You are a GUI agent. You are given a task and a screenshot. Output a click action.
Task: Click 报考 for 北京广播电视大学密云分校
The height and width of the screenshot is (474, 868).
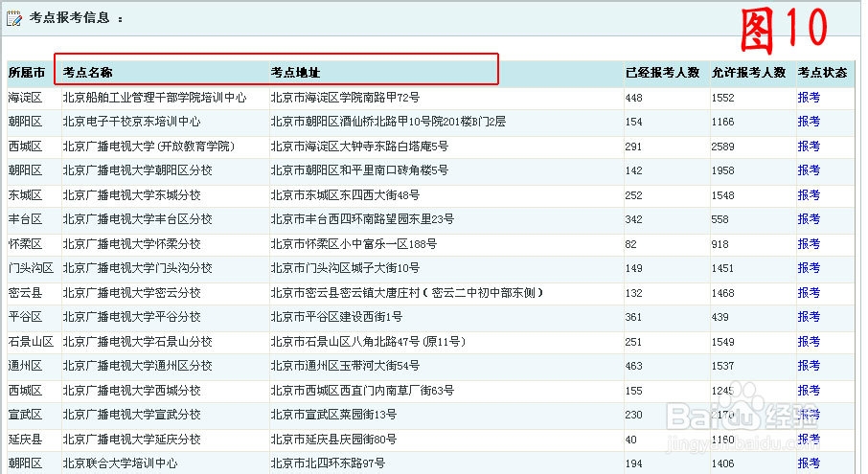click(x=809, y=293)
